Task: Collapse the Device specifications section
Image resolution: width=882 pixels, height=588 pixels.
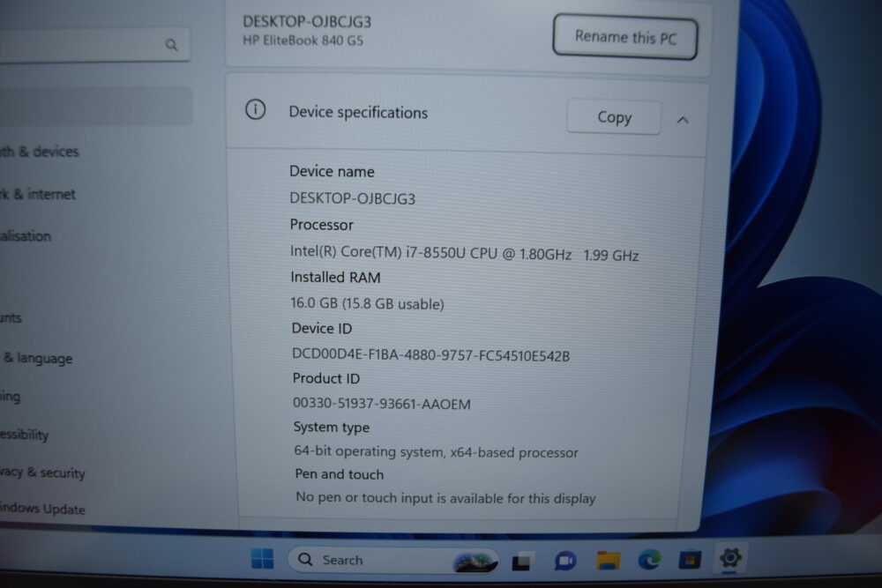Action: tap(683, 120)
